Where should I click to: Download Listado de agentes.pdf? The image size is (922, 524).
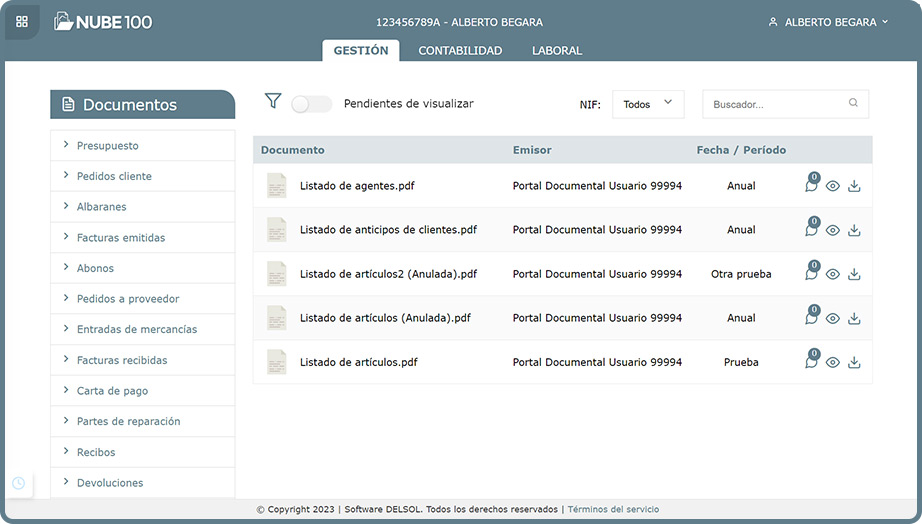pos(854,186)
